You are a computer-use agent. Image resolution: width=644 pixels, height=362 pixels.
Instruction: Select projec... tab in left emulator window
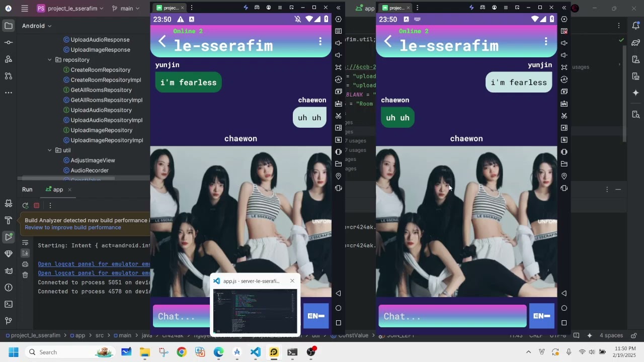pyautogui.click(x=171, y=8)
